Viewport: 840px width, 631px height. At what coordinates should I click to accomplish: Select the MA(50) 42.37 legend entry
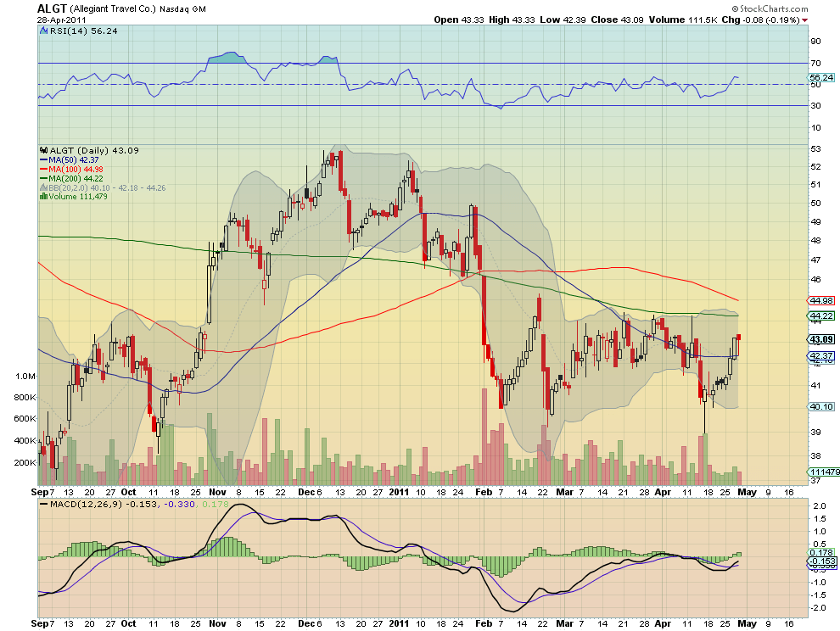pos(73,159)
